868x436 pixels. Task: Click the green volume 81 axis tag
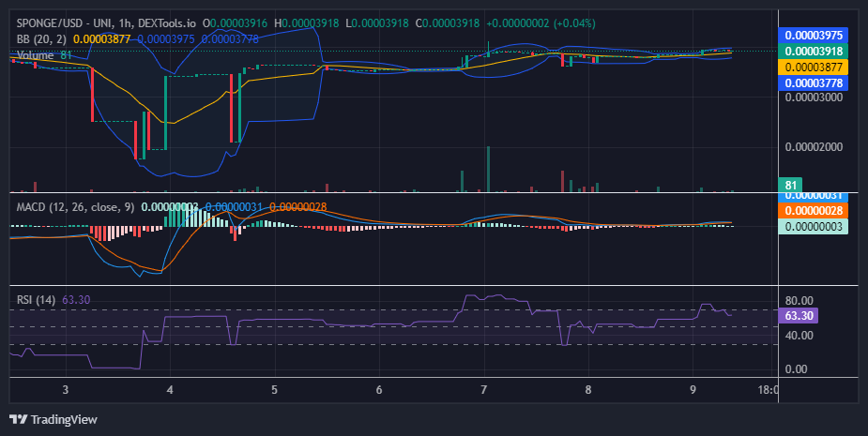(x=790, y=185)
